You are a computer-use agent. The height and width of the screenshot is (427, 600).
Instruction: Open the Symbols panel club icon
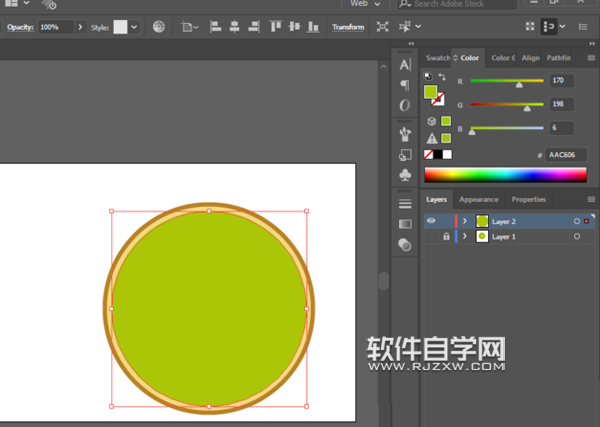pos(405,174)
